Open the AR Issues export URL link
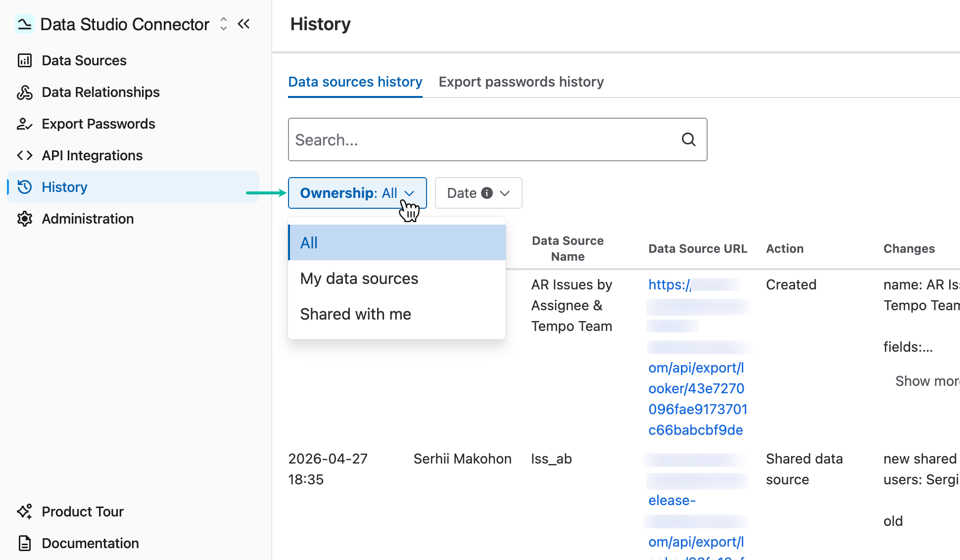This screenshot has height=560, width=960. 698,357
